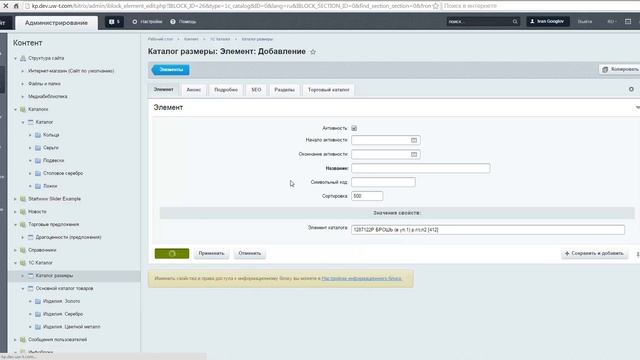Switch to the Подробно tab
640x360 pixels.
tap(226, 90)
